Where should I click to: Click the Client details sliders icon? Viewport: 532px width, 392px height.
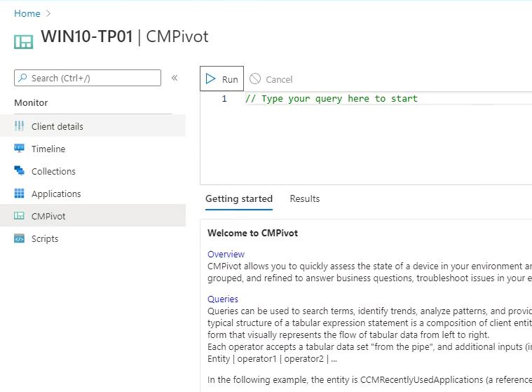pos(19,126)
